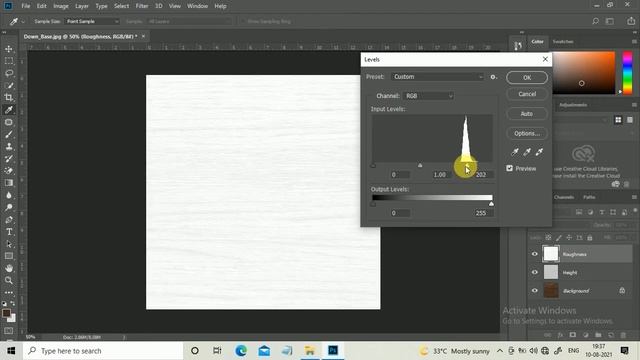Lock the layer with the padlock icon
Image resolution: width=640 pixels, height=360 pixels.
pos(589,238)
